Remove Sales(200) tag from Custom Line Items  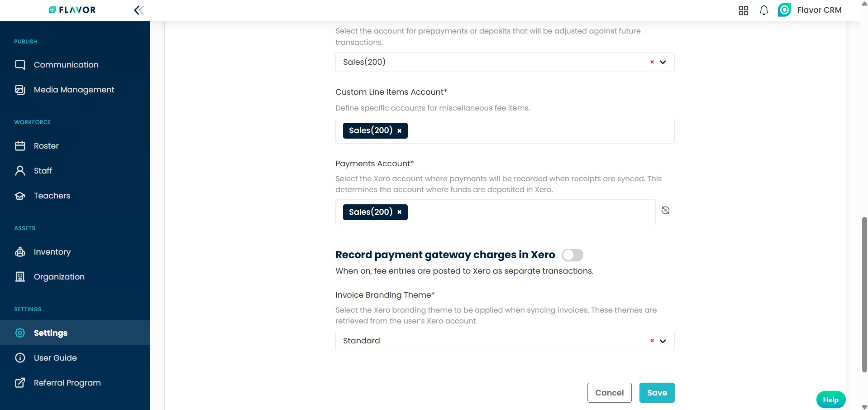(400, 131)
